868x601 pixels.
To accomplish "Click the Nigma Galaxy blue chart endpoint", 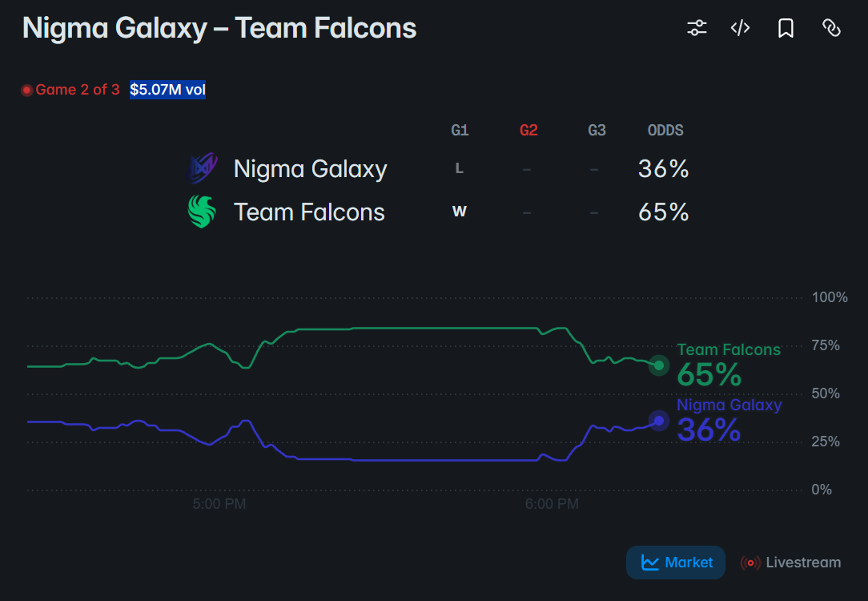I will pyautogui.click(x=659, y=421).
